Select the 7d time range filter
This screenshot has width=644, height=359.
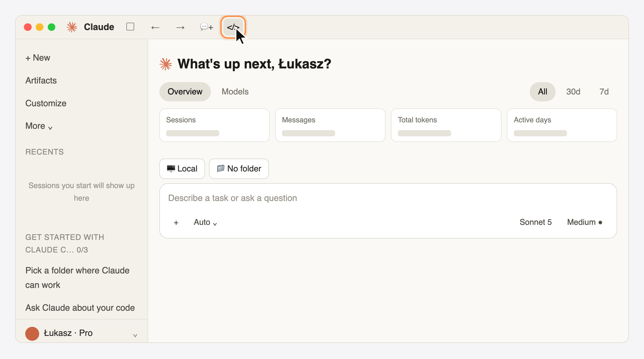coord(604,92)
